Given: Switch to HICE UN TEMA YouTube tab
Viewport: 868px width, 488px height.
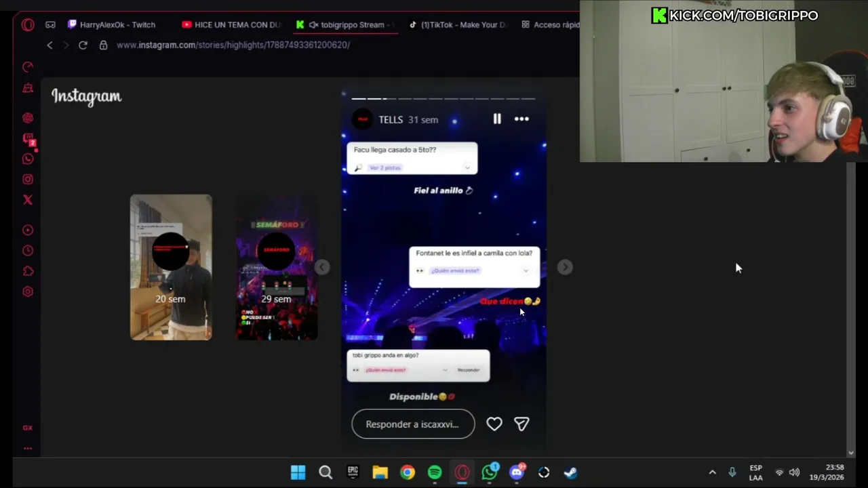Looking at the screenshot, I should pos(231,24).
